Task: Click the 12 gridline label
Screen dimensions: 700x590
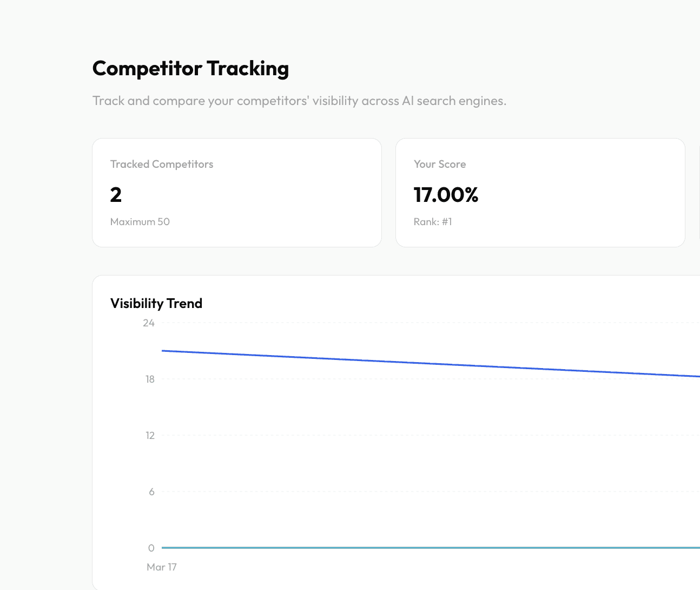Action: pyautogui.click(x=150, y=435)
